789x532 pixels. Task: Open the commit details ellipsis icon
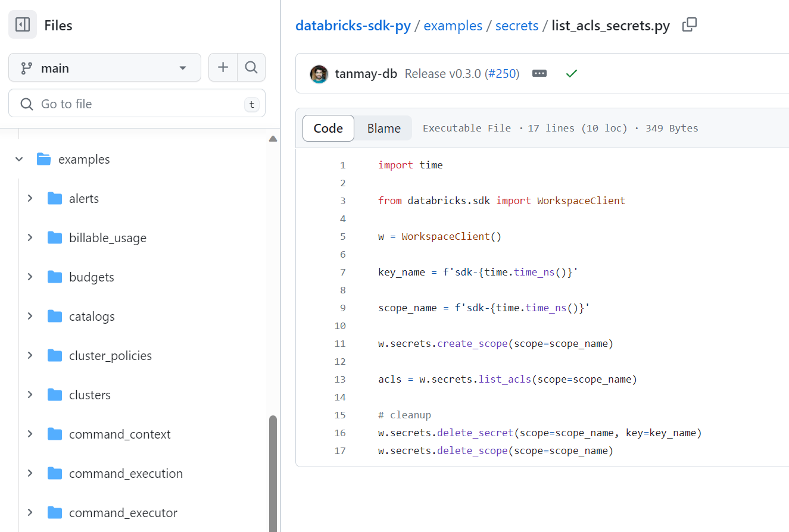click(539, 73)
